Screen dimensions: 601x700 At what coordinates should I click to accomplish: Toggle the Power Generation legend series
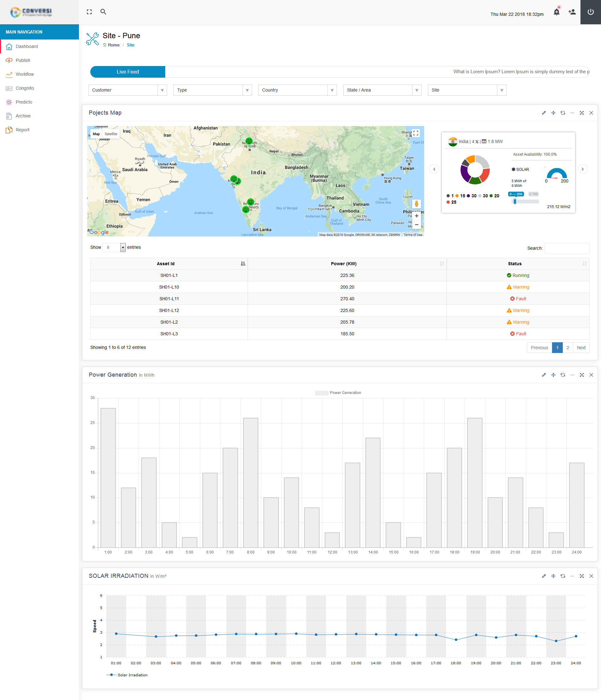pyautogui.click(x=338, y=392)
